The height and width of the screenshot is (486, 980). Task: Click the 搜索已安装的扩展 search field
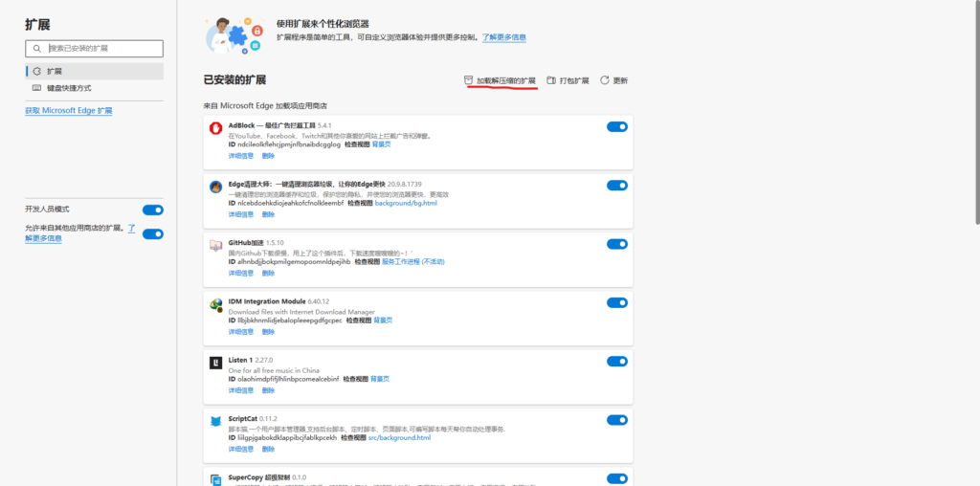(95, 48)
